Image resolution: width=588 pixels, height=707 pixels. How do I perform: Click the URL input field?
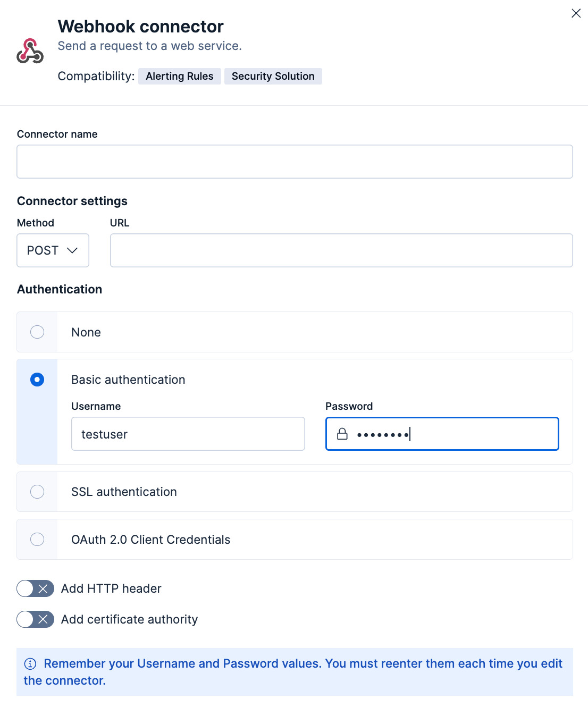coord(341,250)
